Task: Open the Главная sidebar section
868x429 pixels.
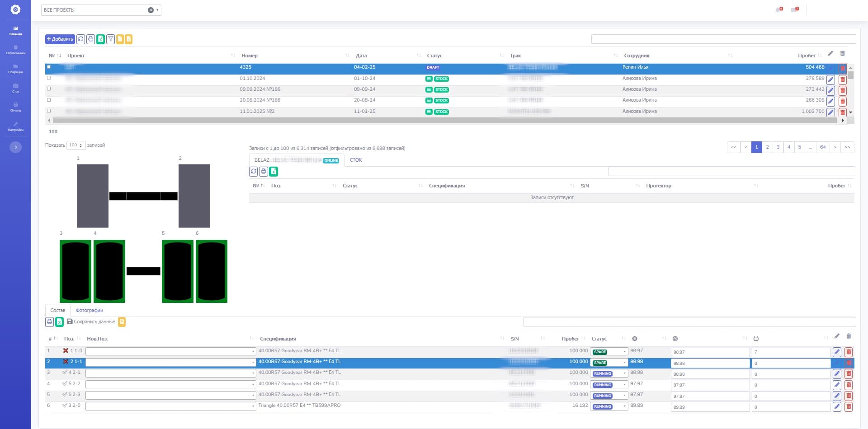Action: [x=15, y=31]
